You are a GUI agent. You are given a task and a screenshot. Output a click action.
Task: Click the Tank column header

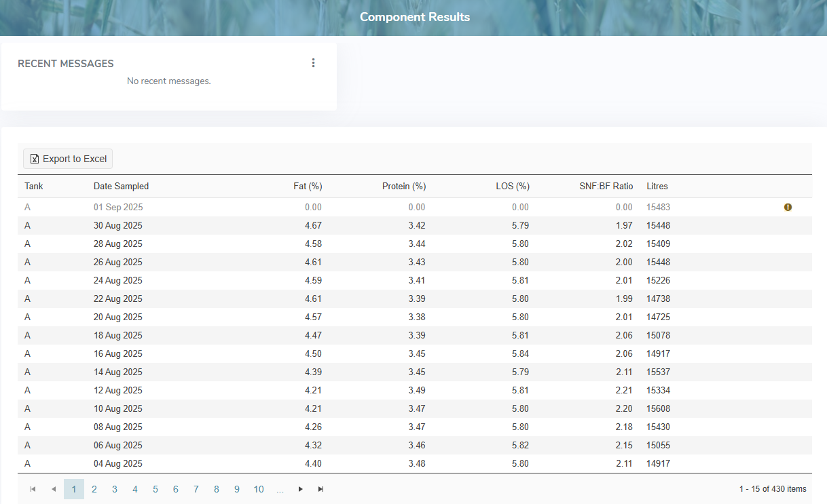point(33,186)
